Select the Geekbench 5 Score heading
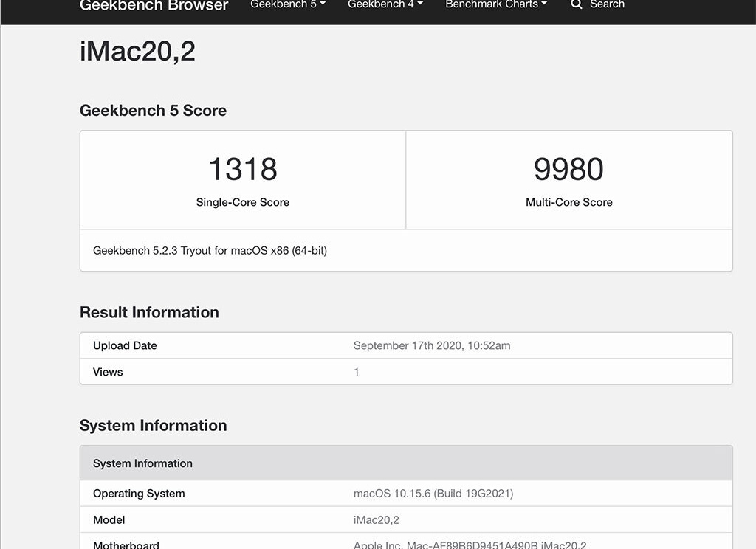756x549 pixels. pos(153,111)
